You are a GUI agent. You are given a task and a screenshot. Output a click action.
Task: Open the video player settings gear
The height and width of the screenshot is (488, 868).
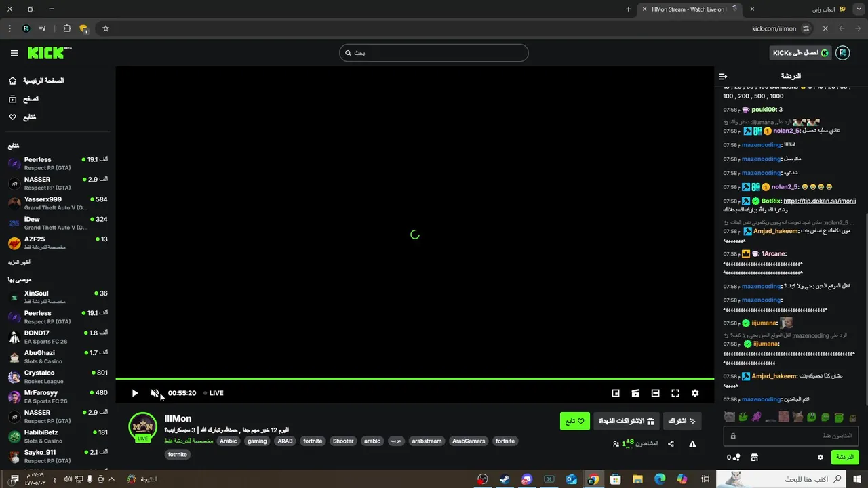[x=695, y=393]
